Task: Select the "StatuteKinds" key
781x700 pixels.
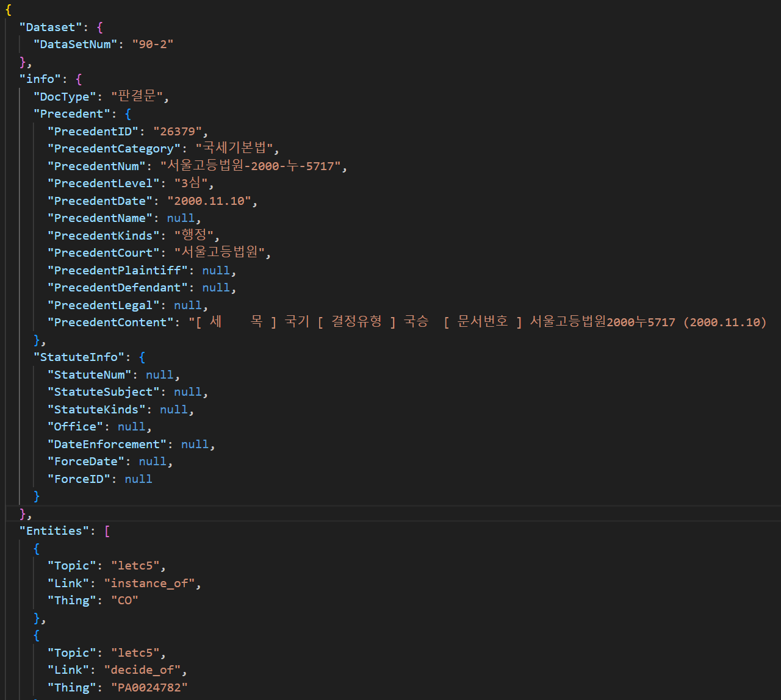Action: coord(97,410)
